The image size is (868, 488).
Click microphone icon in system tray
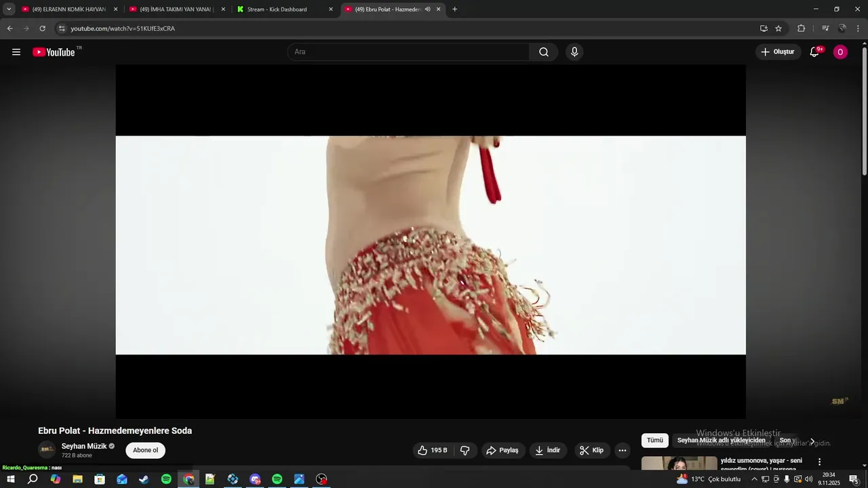[787, 479]
